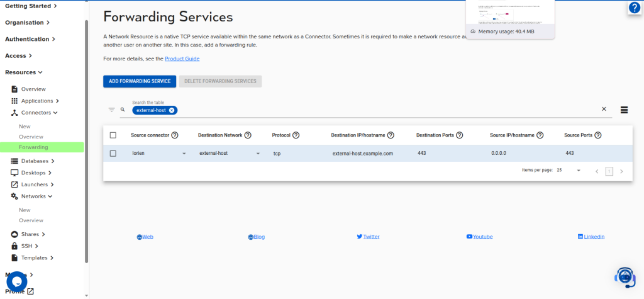Click the Overview document icon in Resources
The height and width of the screenshot is (299, 644).
click(14, 89)
